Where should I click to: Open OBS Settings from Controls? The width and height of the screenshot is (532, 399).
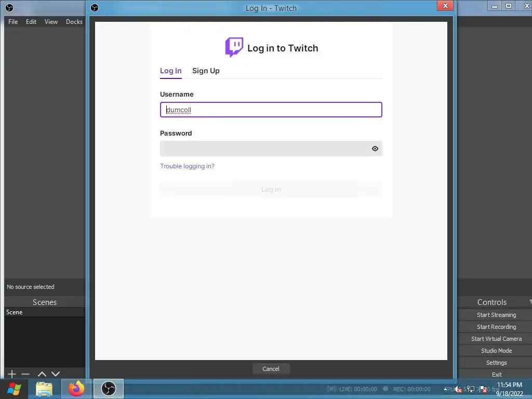click(496, 363)
